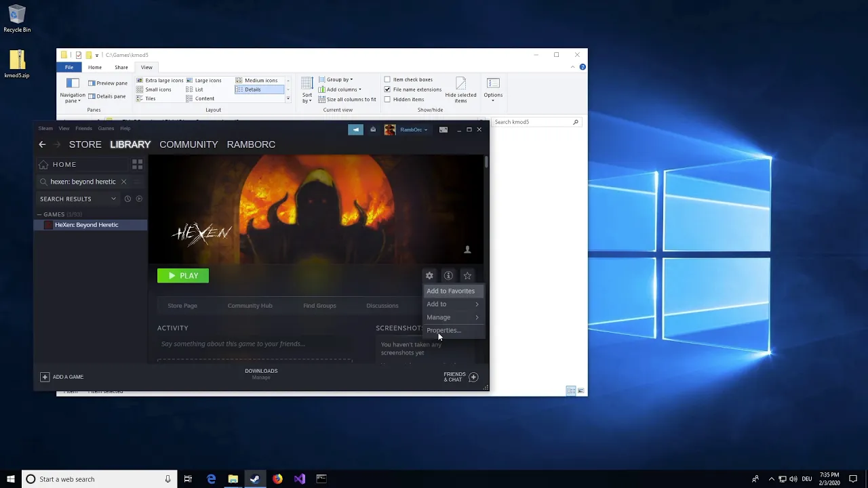Screen dimensions: 868x488
Task: Open Navigation pane button in Explorer
Action: (x=73, y=89)
